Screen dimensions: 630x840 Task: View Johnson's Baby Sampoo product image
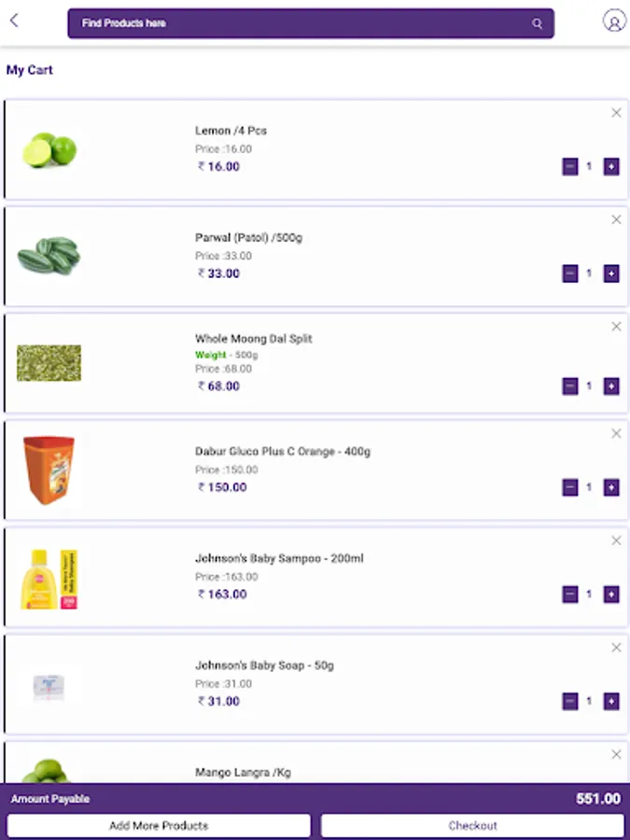point(49,579)
